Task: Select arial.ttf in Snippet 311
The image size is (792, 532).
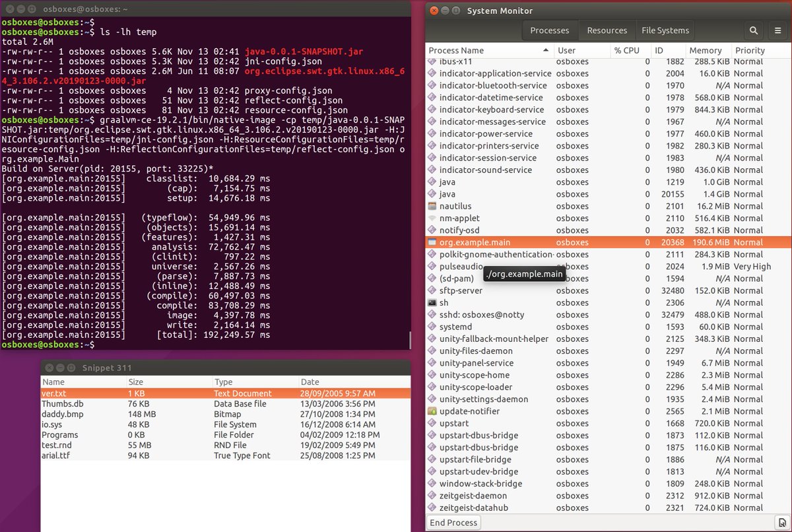Action: 225,455
